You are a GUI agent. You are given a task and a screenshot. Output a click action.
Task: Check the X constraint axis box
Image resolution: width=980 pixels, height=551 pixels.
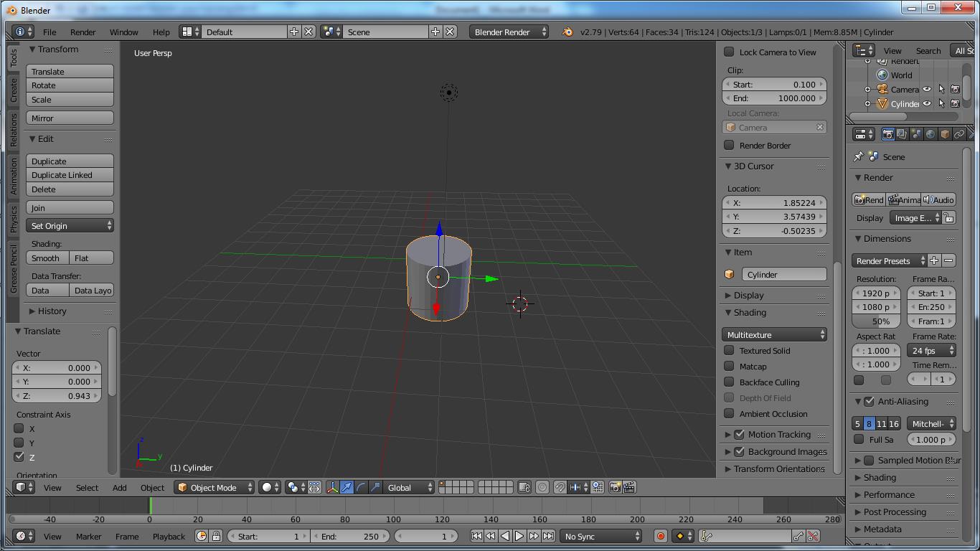pos(19,428)
